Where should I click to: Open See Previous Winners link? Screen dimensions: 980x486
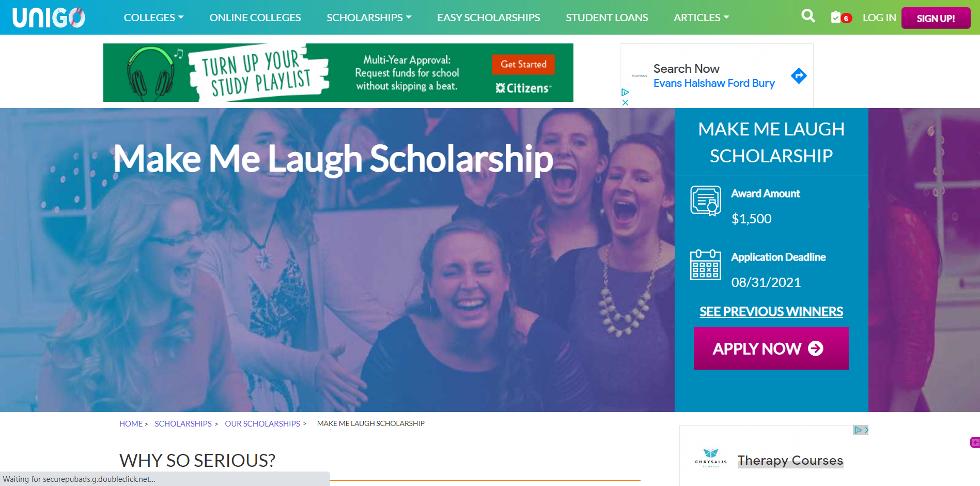771,312
